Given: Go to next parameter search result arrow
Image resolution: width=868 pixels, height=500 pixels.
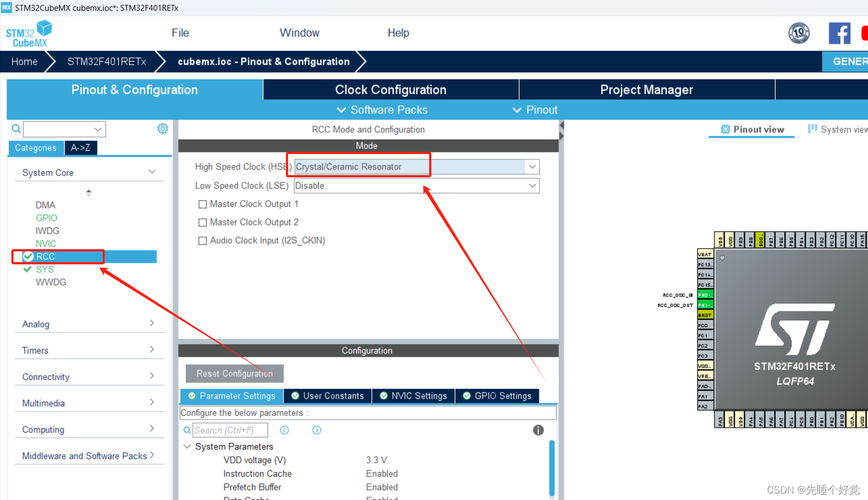Looking at the screenshot, I should pos(317,430).
